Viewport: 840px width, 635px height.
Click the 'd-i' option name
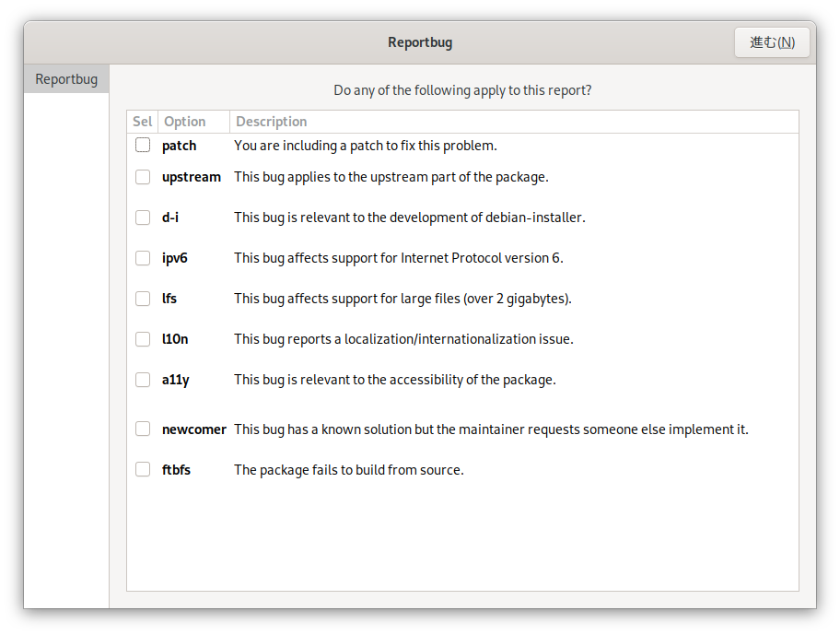pos(170,218)
